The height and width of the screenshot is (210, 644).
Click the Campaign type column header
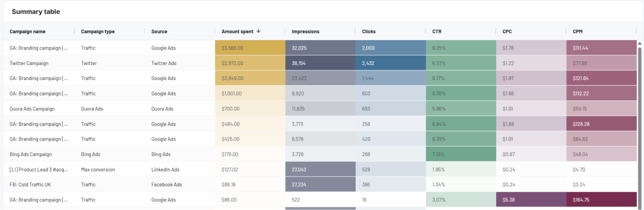pos(110,32)
